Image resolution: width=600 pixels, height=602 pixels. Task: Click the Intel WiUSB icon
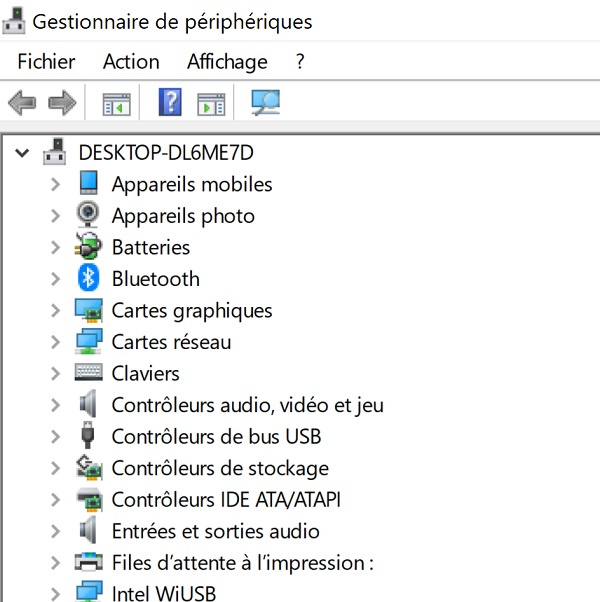(89, 591)
